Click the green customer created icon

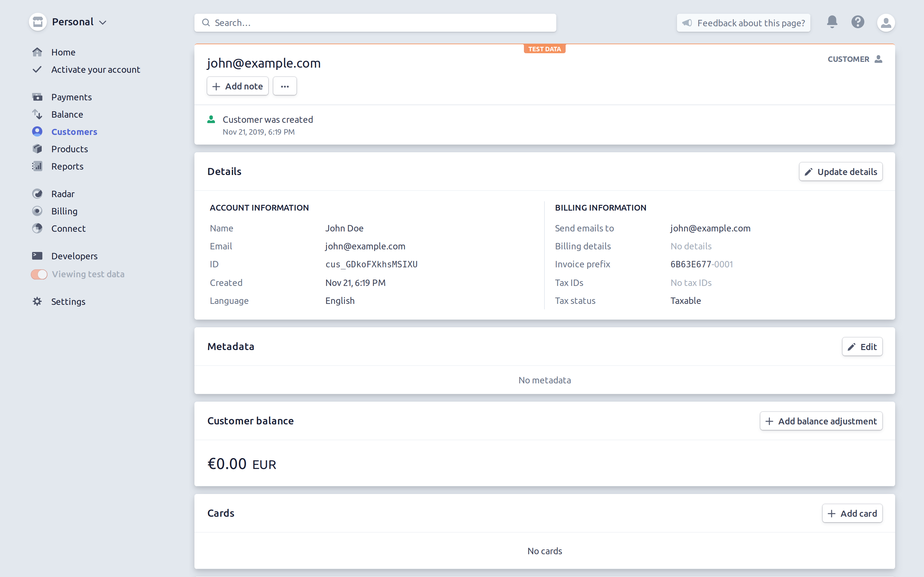point(211,119)
